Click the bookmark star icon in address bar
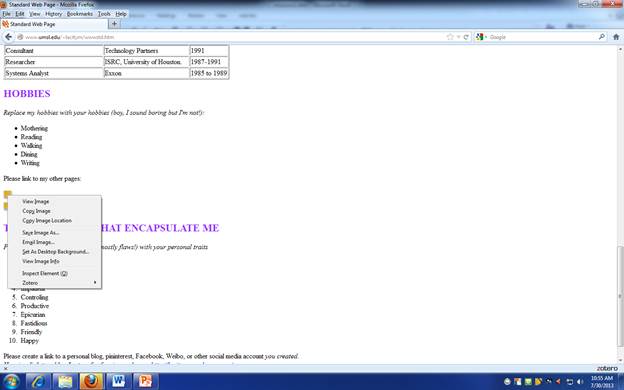 pos(450,37)
